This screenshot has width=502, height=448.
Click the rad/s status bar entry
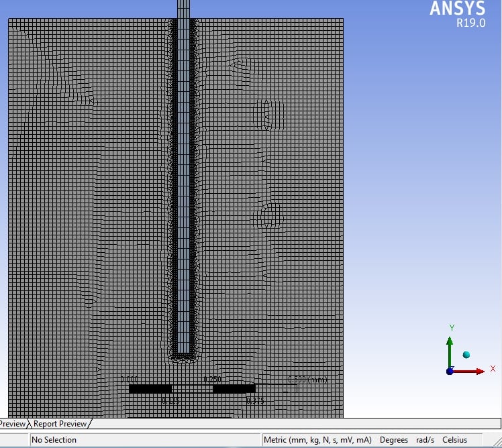[425, 440]
